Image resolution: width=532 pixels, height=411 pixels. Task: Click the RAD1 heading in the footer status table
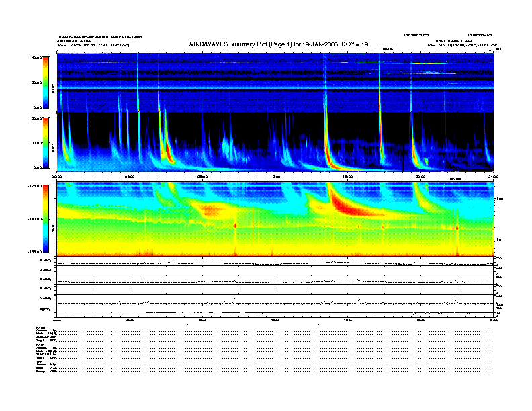[40, 345]
